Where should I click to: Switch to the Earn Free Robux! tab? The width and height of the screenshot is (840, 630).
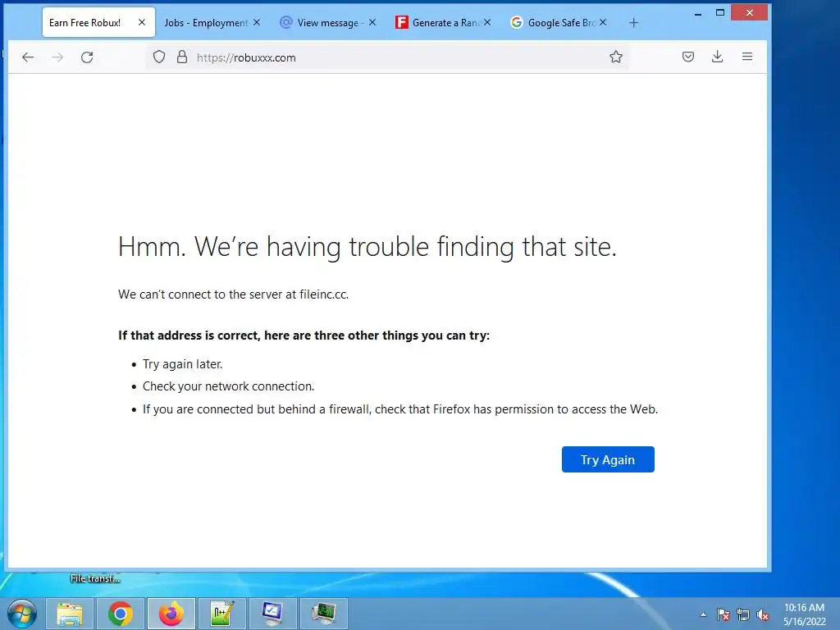(x=99, y=22)
